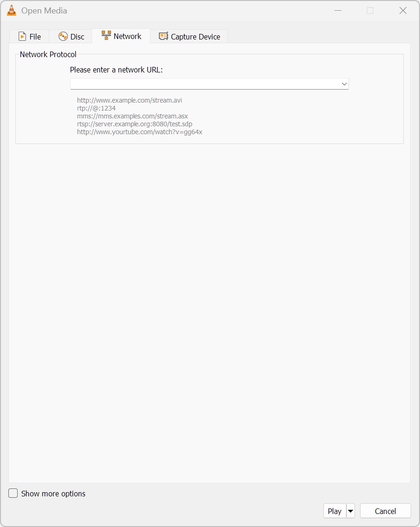Screen dimensions: 420x527
Task: Click the VLC cone icon in title bar
Action: (x=12, y=10)
